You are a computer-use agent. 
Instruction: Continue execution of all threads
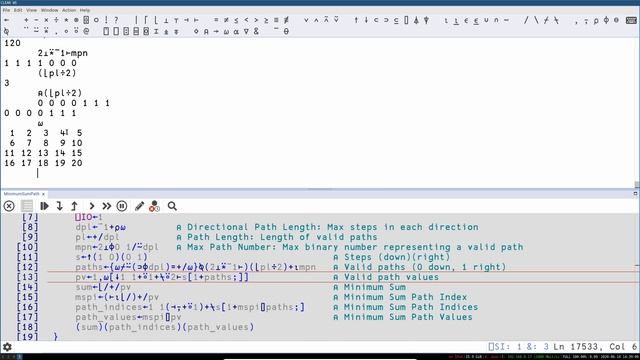point(107,206)
